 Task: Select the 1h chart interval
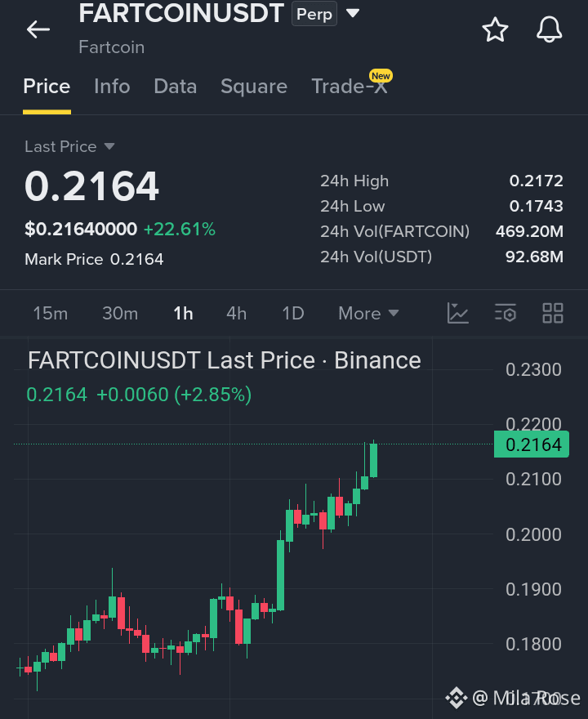coord(183,314)
